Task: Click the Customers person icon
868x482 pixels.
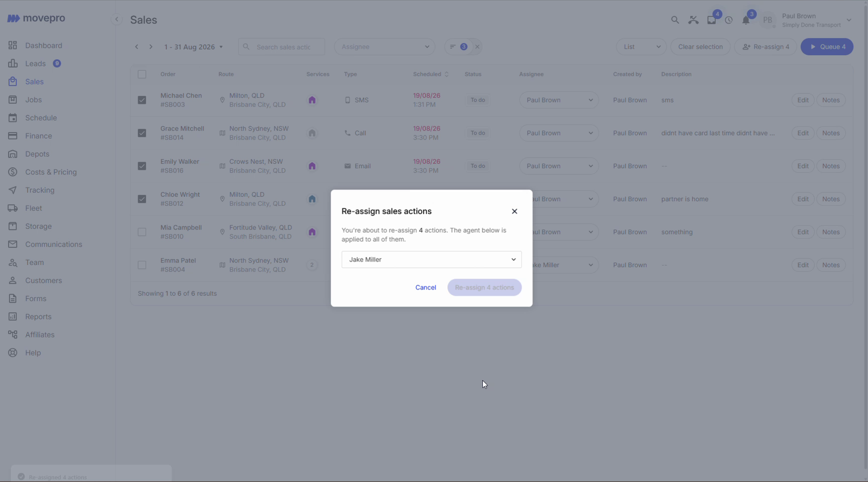Action: click(x=13, y=281)
